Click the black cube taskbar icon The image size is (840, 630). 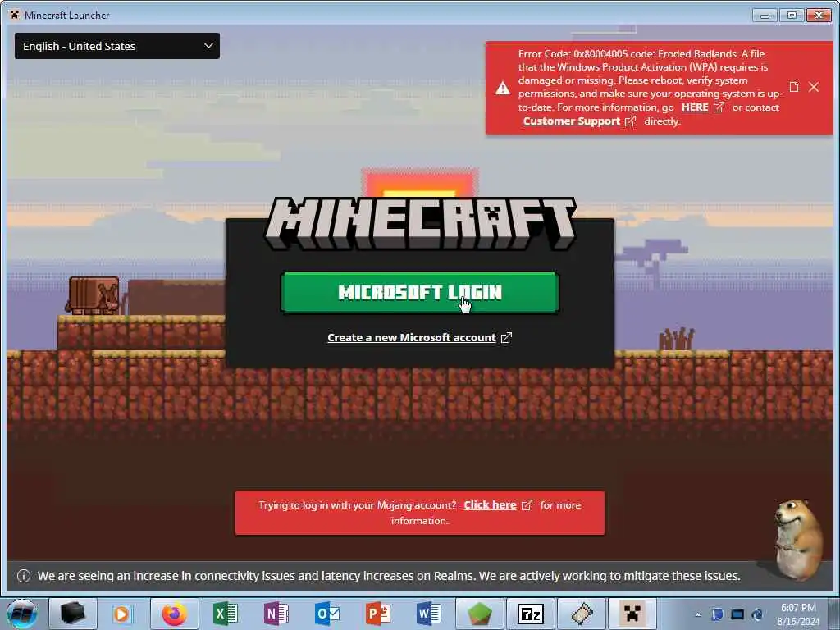[73, 614]
